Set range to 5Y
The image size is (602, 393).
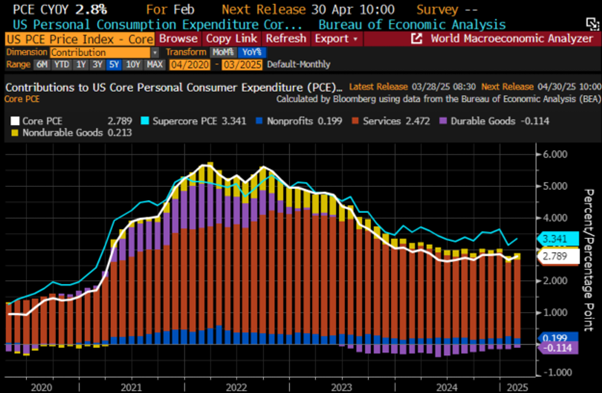[114, 64]
